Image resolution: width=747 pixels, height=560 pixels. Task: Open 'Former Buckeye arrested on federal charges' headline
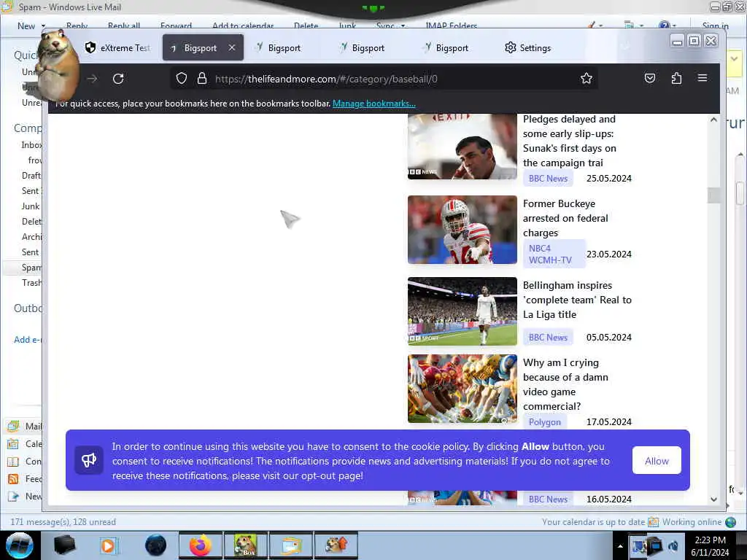tap(565, 218)
